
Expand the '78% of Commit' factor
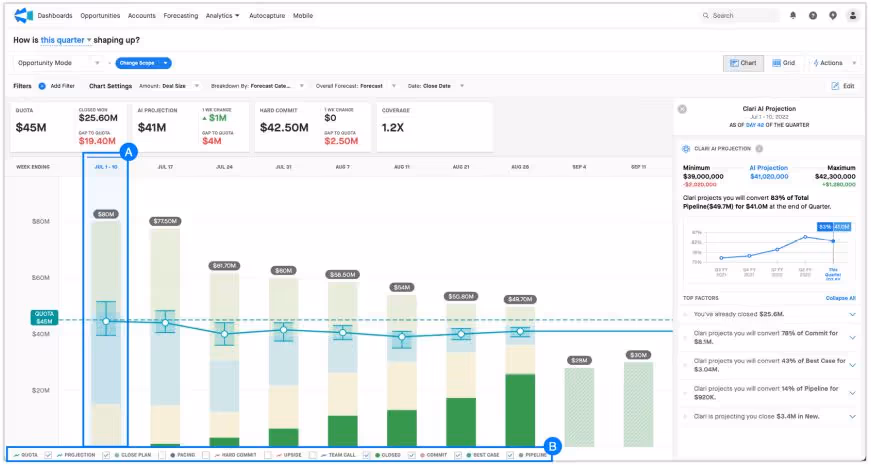point(852,338)
